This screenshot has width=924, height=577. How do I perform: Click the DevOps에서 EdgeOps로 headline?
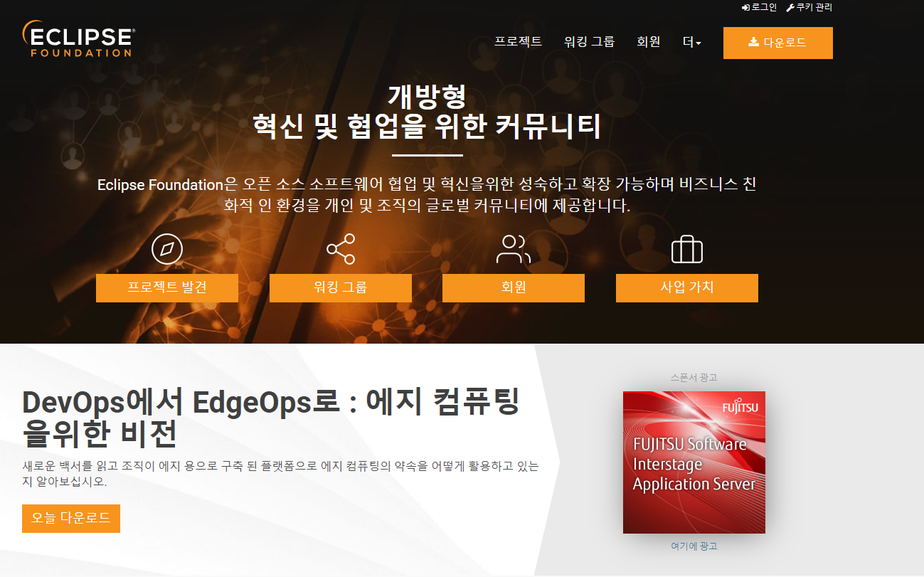click(272, 418)
